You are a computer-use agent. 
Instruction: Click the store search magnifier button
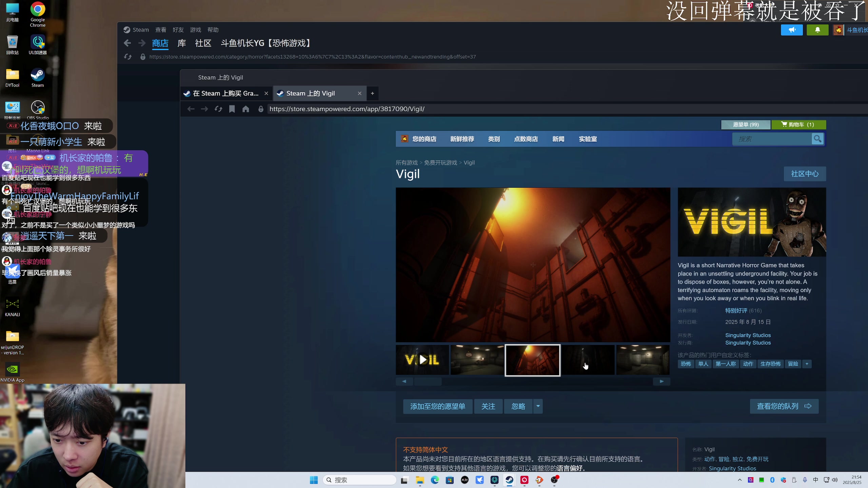click(x=817, y=139)
